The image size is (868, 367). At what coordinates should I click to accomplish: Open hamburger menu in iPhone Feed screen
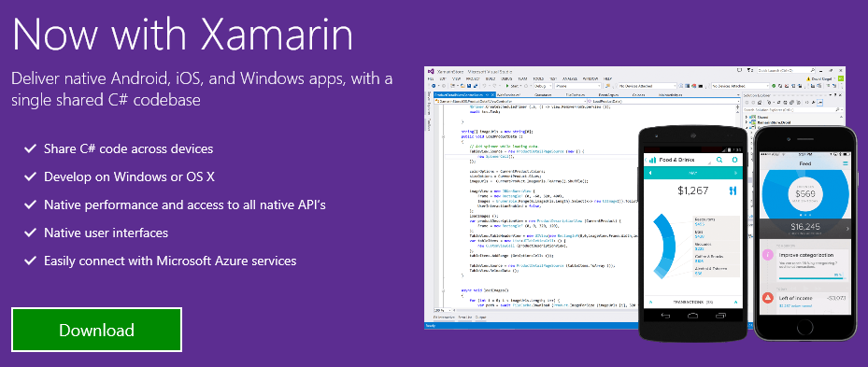pos(846,163)
